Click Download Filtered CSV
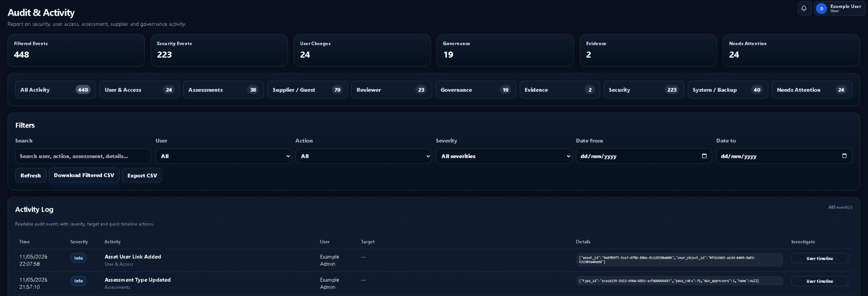Image resolution: width=868 pixels, height=296 pixels. [84, 175]
